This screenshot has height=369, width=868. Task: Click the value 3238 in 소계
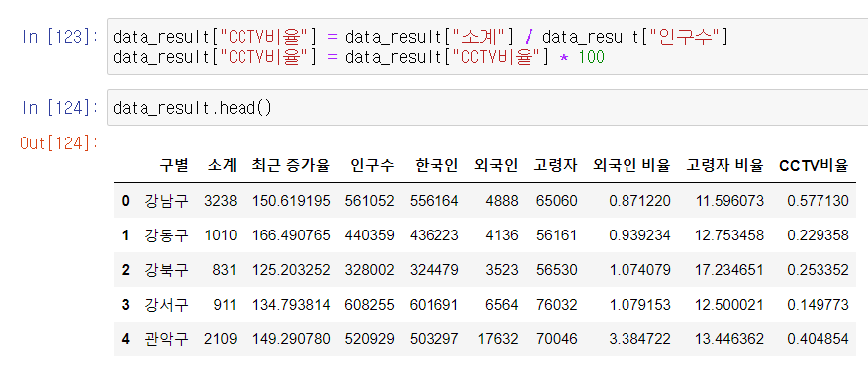tap(221, 201)
